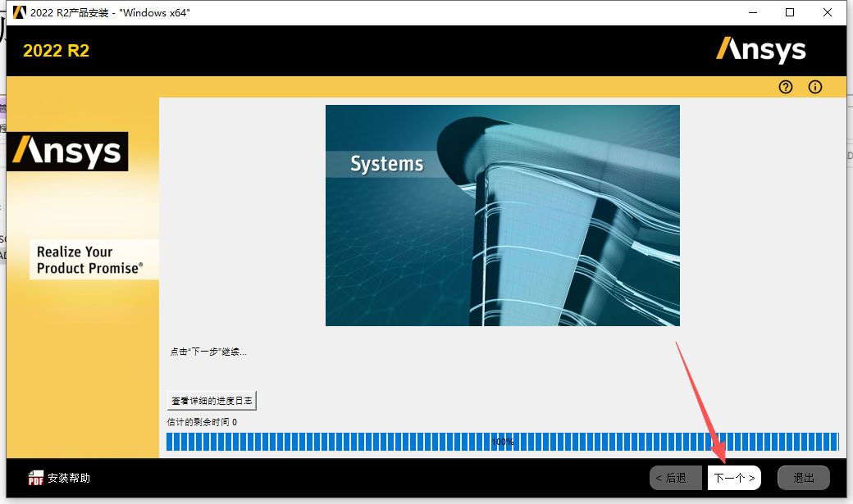The width and height of the screenshot is (853, 504).
Task: Click the Ansys logo at top right
Action: click(x=761, y=50)
